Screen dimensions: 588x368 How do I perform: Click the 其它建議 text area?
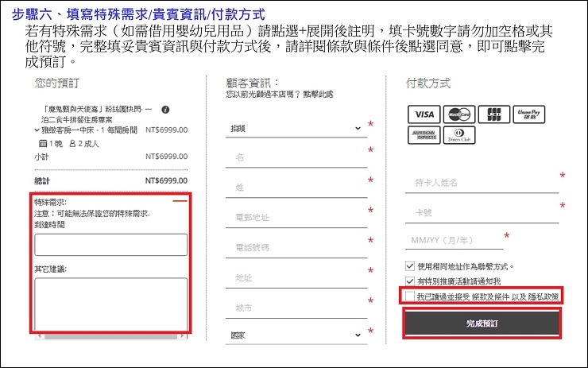click(x=110, y=304)
